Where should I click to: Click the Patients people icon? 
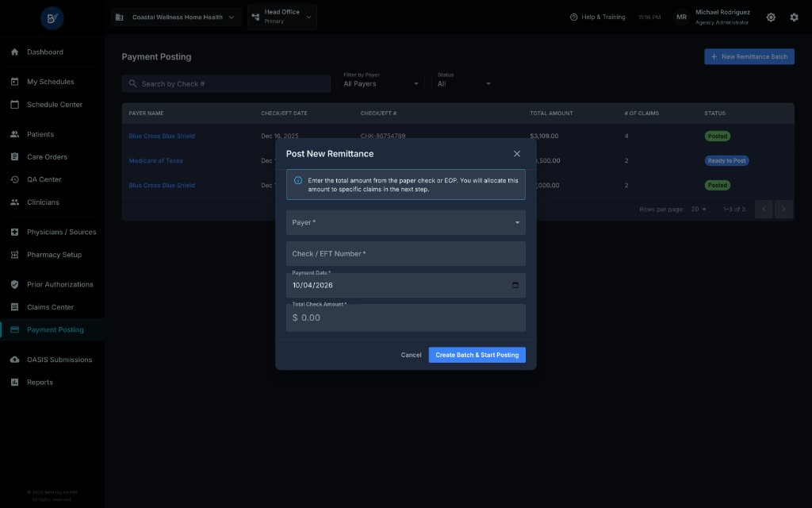point(14,134)
